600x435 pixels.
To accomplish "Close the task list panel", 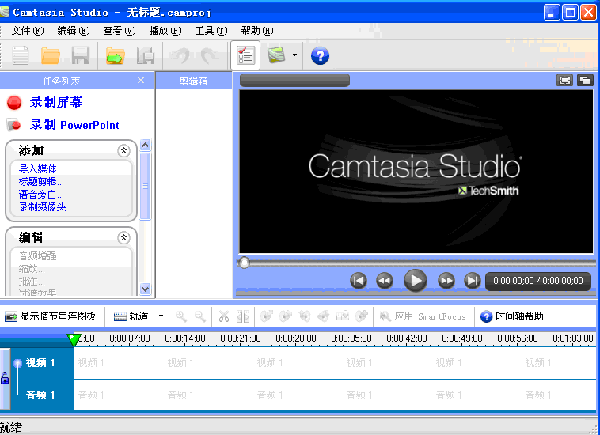I will (x=141, y=80).
